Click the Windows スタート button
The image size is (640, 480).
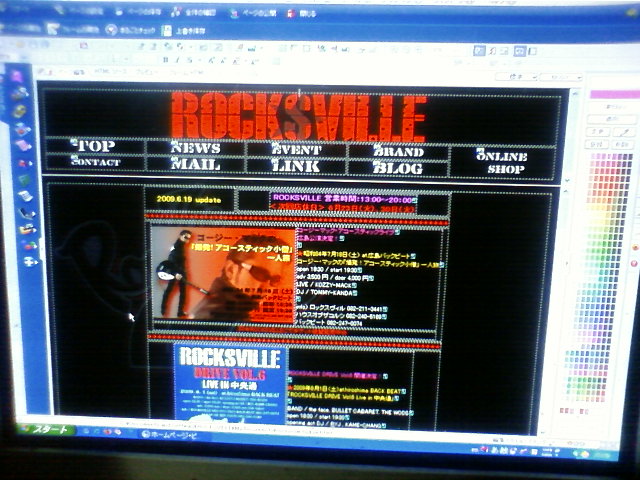point(47,429)
